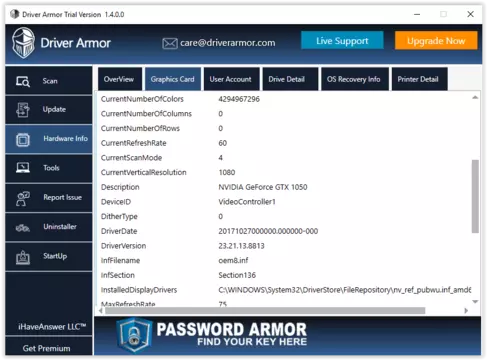This screenshot has width=487, height=360.
Task: Click the StartUp icon in sidebar
Action: coord(23,257)
